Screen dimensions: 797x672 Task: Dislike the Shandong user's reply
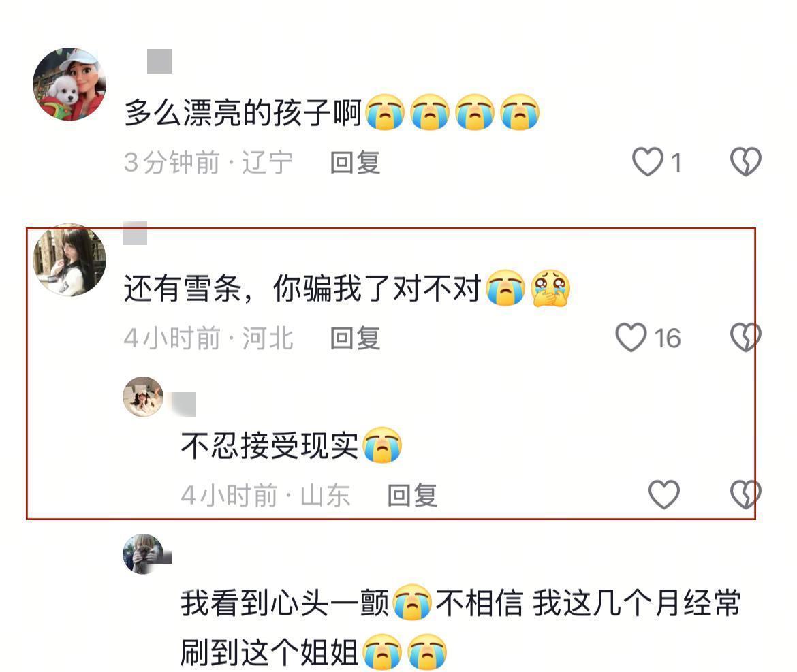point(745,495)
